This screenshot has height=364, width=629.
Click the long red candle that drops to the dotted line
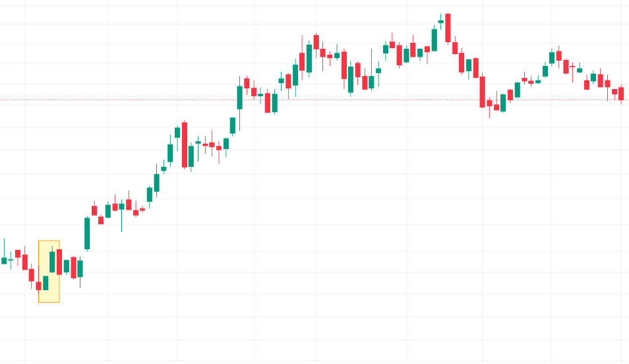482,91
